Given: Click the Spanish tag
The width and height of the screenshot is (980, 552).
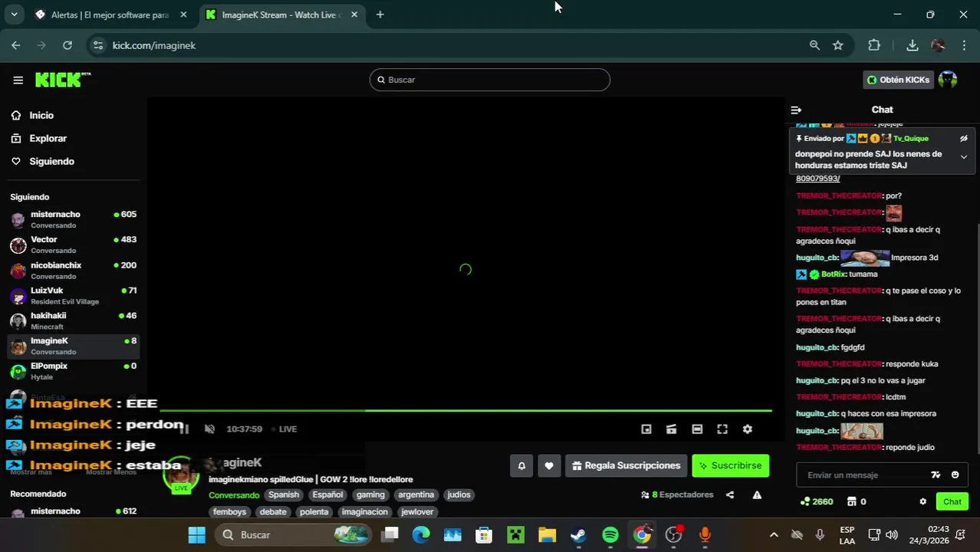Looking at the screenshot, I should click(284, 495).
